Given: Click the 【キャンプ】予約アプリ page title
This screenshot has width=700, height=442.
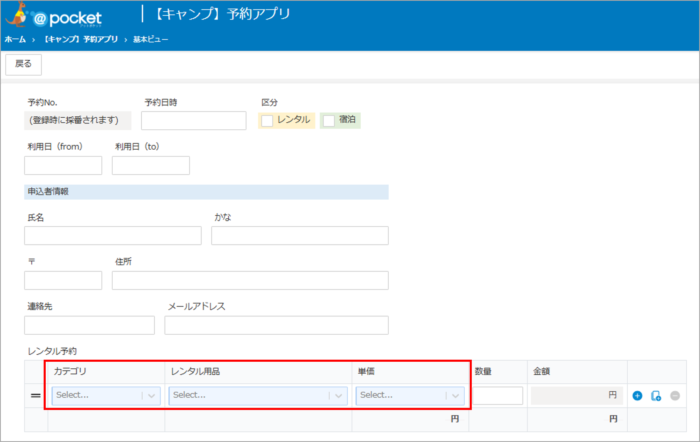Looking at the screenshot, I should pos(222,14).
